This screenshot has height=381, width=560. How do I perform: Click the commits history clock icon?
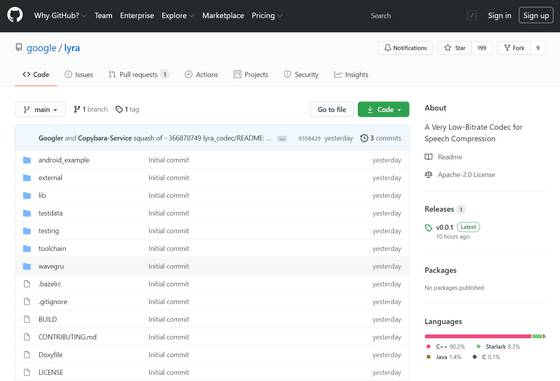[x=364, y=138]
